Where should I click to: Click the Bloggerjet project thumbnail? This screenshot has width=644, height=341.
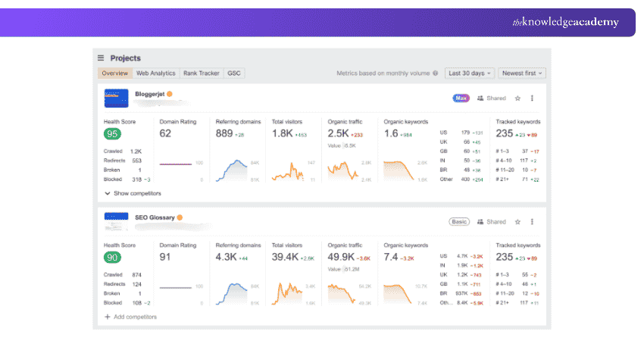point(116,99)
